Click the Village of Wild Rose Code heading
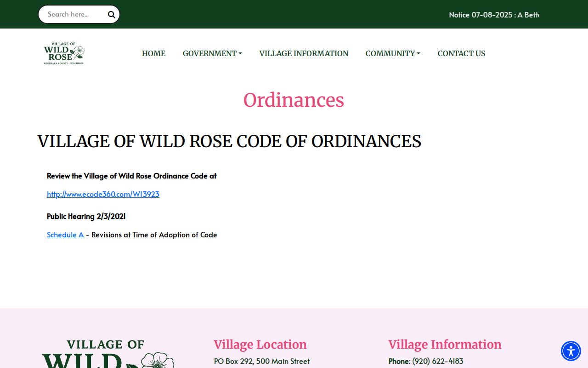This screenshot has width=588, height=368. tap(229, 141)
